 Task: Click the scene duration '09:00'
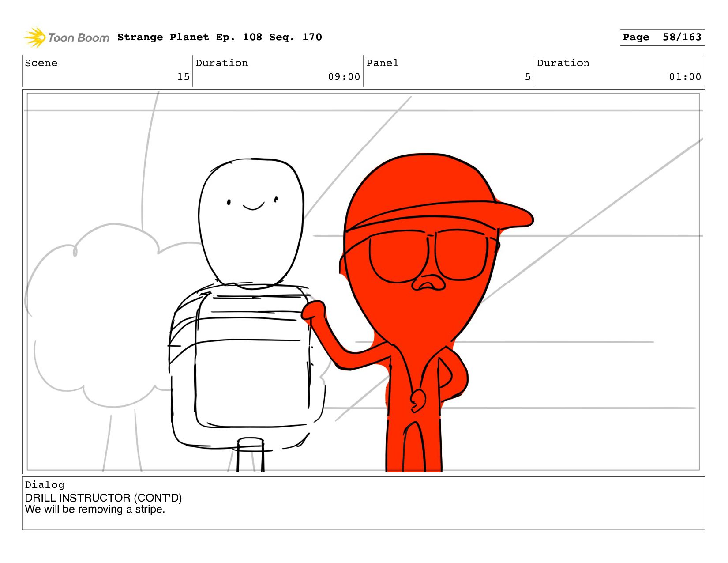click(x=344, y=77)
